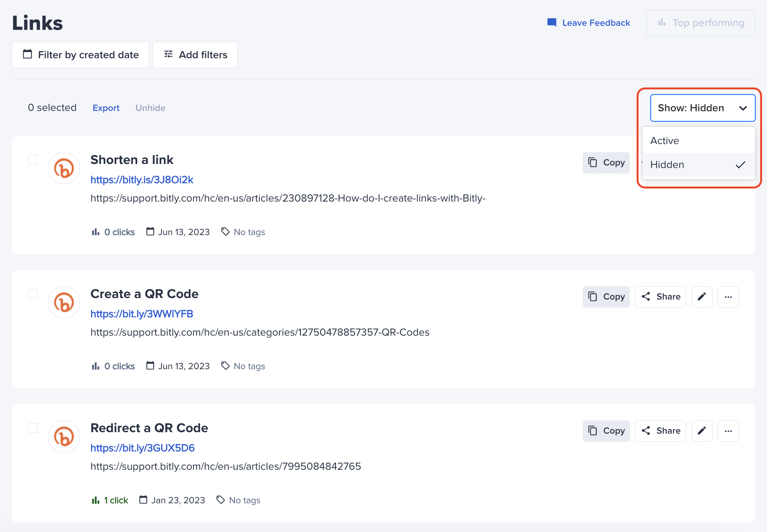The image size is (767, 532).
Task: Click the Top performing button
Action: tap(701, 23)
